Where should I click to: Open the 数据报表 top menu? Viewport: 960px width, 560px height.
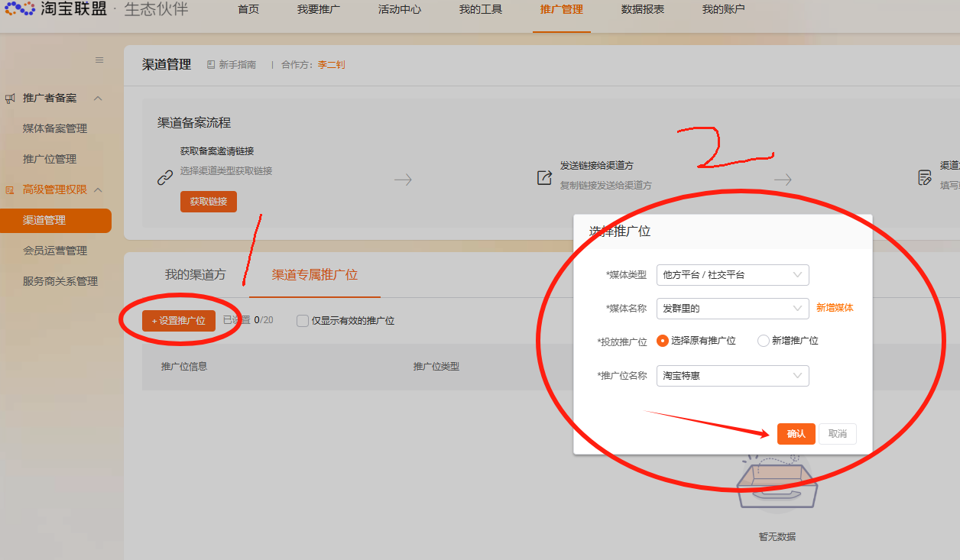[x=643, y=10]
